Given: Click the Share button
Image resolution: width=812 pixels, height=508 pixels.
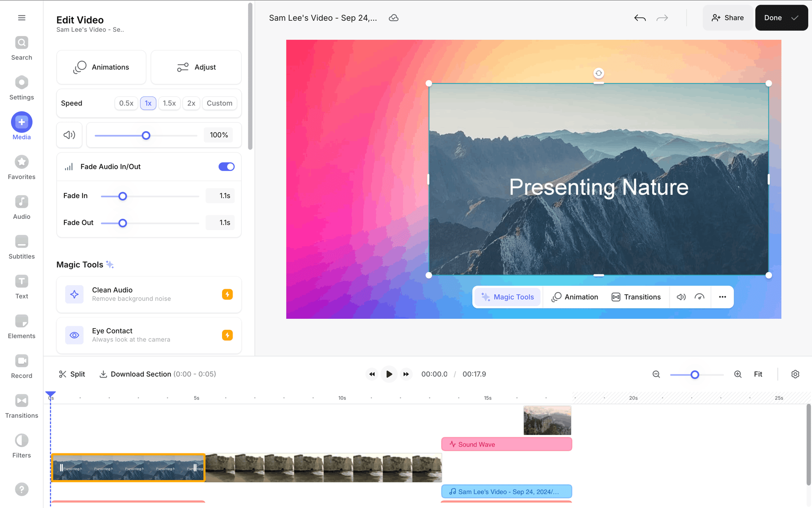Looking at the screenshot, I should [x=728, y=18].
